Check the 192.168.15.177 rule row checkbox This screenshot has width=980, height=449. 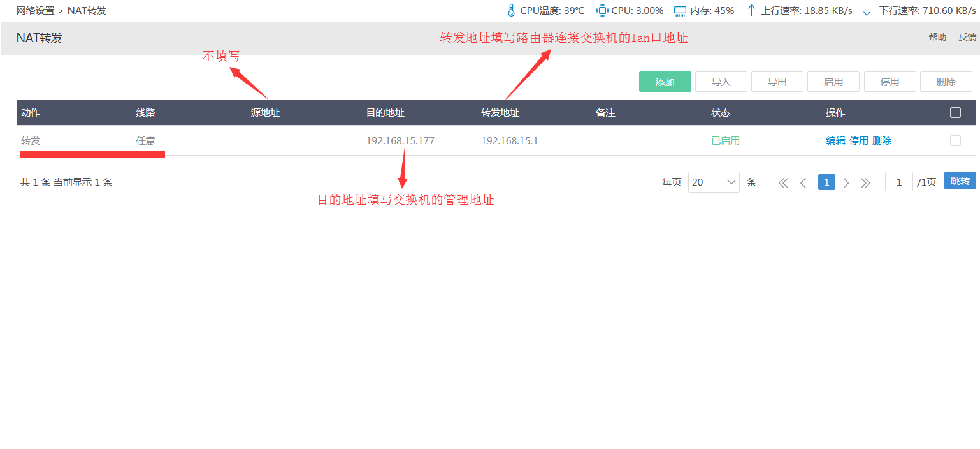955,141
